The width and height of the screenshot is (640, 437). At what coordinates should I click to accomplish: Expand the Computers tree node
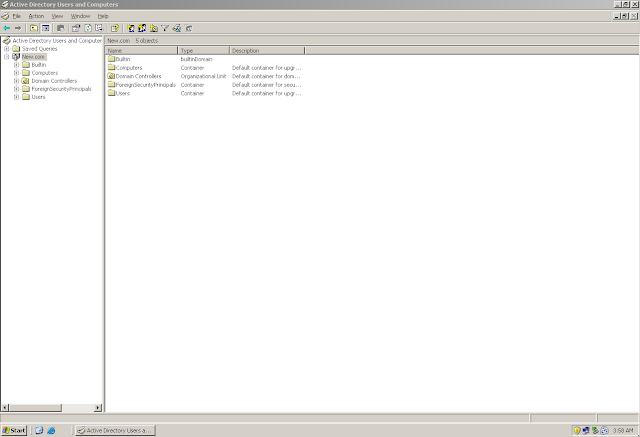click(x=16, y=73)
